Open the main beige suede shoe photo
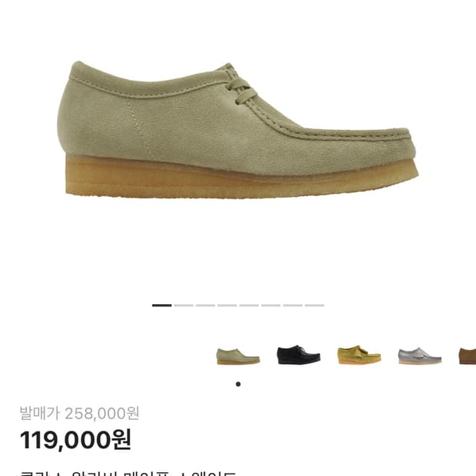 (238, 130)
